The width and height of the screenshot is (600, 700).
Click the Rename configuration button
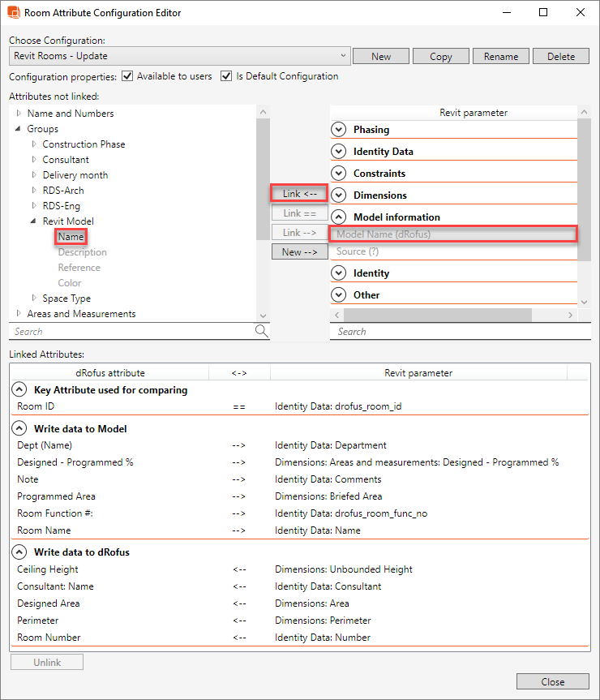pyautogui.click(x=501, y=56)
